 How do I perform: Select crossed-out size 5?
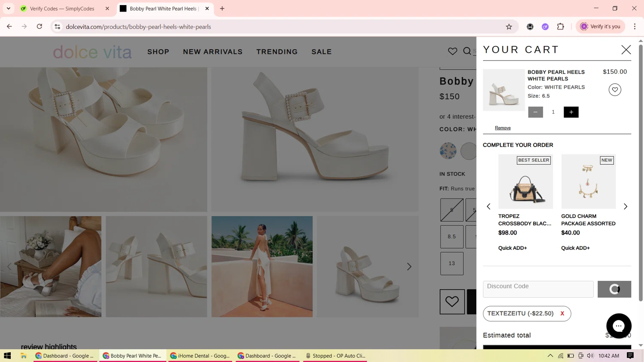452,210
